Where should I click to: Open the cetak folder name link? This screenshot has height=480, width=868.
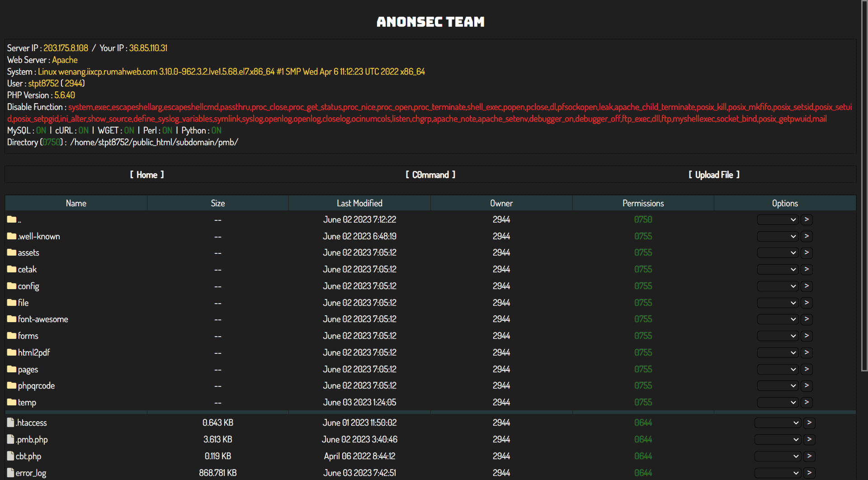coord(27,269)
